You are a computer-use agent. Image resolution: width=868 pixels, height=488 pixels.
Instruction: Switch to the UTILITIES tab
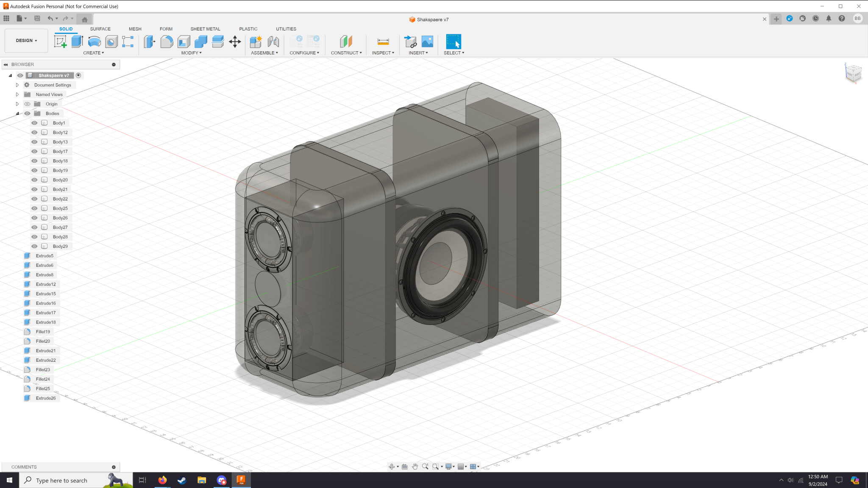click(286, 29)
